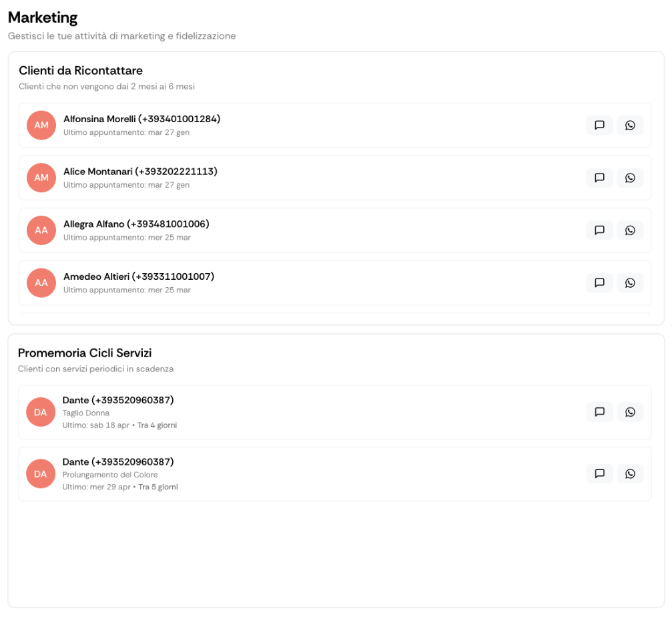
Task: WhatsApp Amedeo Altieri
Action: point(629,282)
